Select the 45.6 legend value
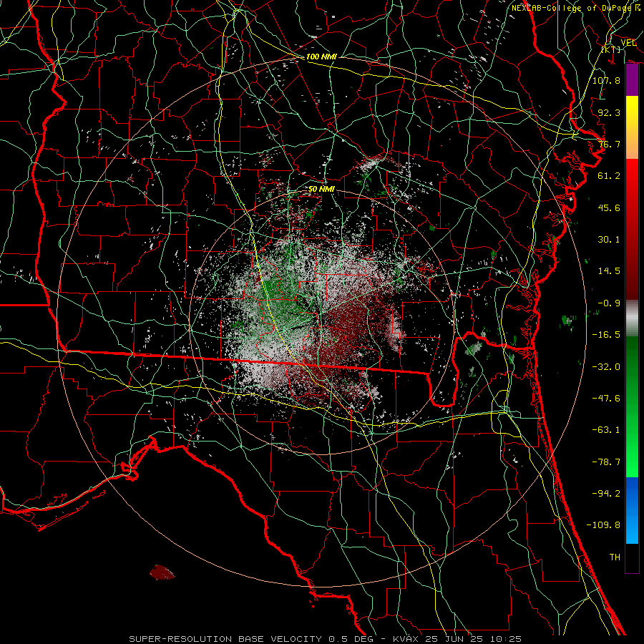 (x=609, y=208)
